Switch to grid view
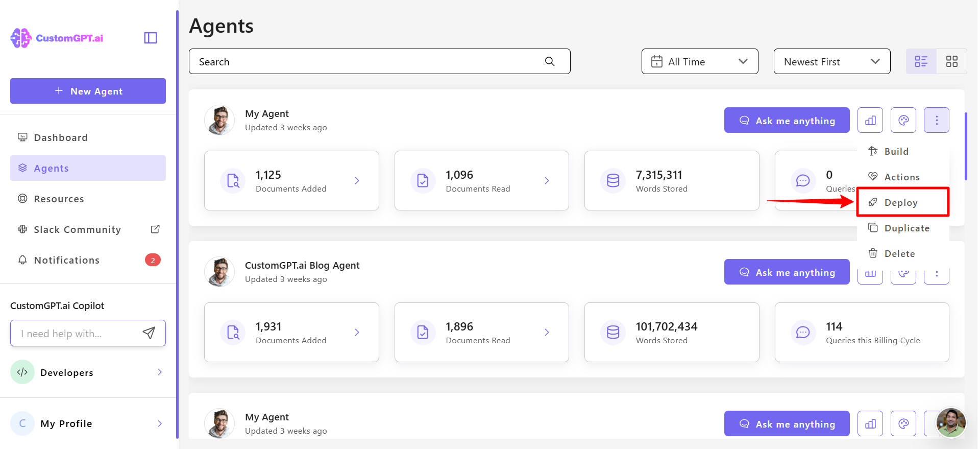The height and width of the screenshot is (449, 980). pos(952,61)
